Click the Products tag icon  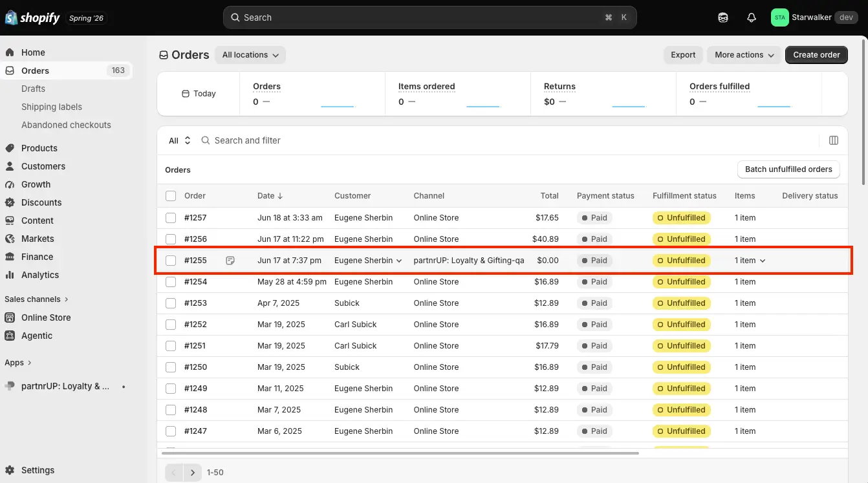point(10,148)
